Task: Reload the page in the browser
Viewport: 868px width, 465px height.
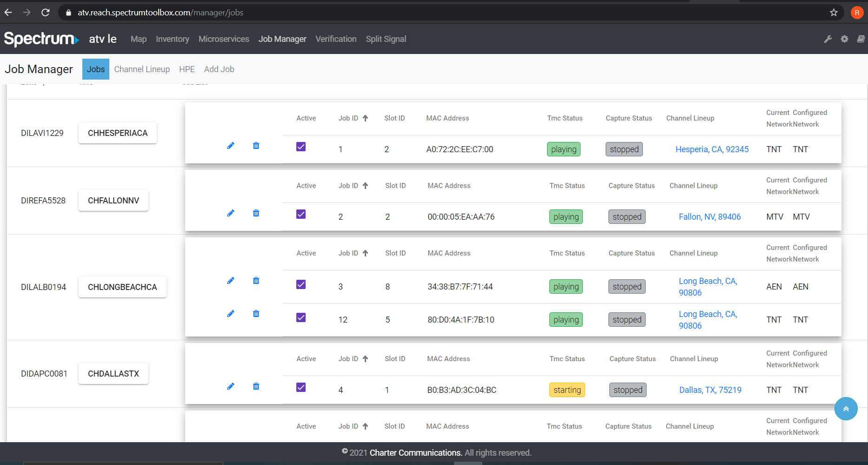Action: click(46, 13)
